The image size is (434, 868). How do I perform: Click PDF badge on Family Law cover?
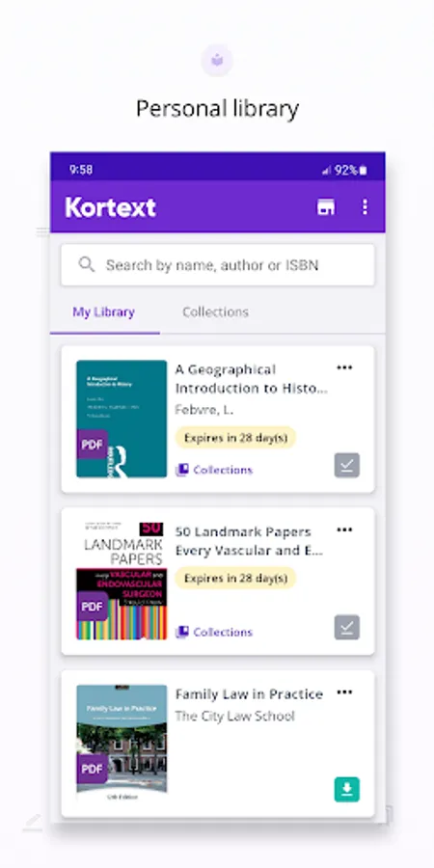point(92,769)
